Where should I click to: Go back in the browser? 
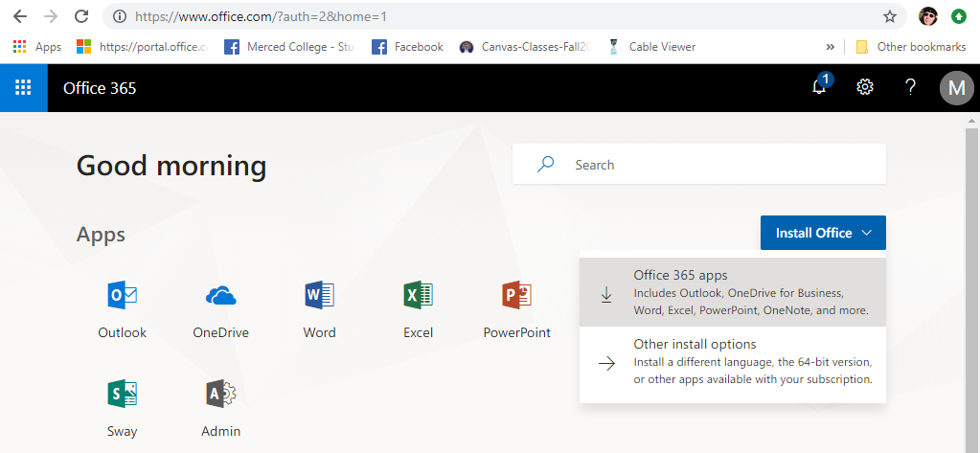pos(20,17)
